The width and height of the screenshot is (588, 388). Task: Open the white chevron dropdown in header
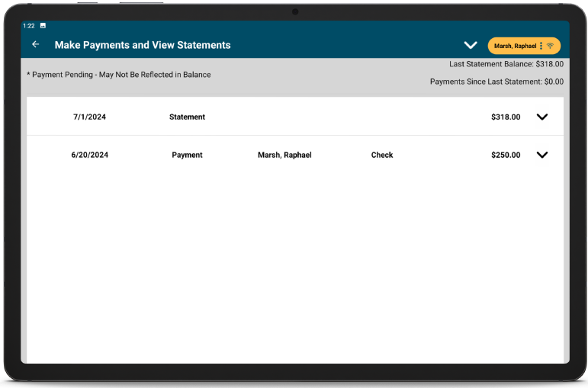(471, 46)
